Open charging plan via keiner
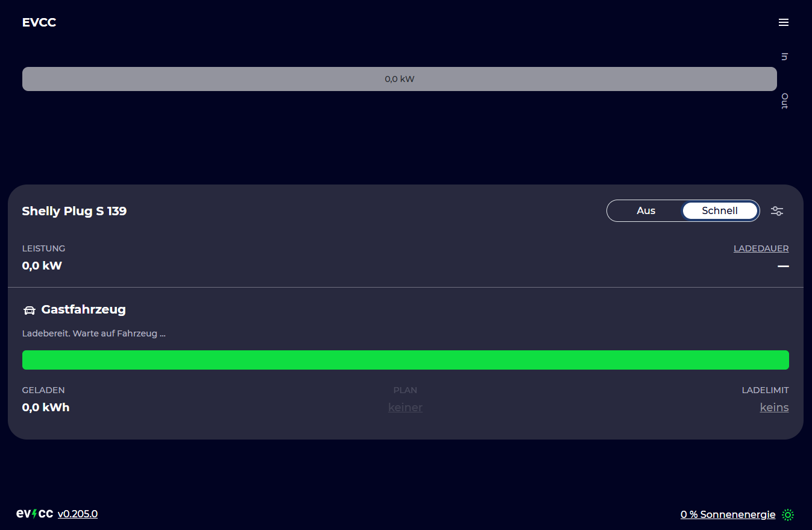812x530 pixels. (405, 408)
